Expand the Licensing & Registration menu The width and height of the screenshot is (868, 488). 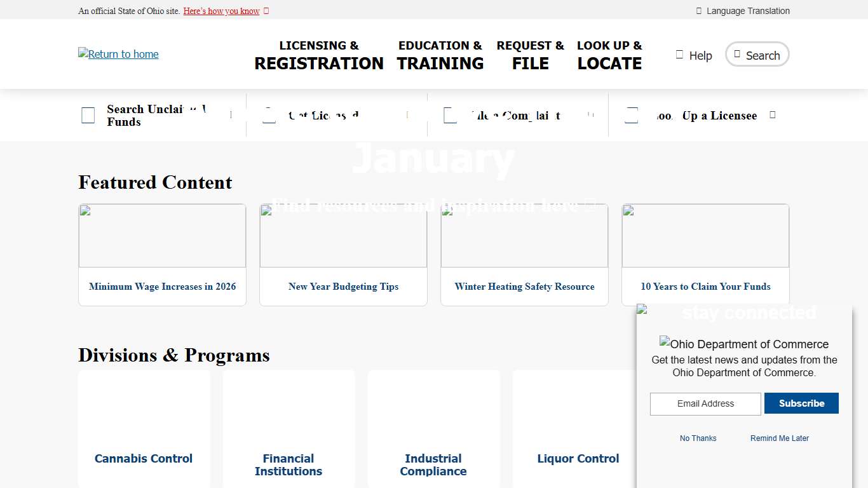click(319, 55)
